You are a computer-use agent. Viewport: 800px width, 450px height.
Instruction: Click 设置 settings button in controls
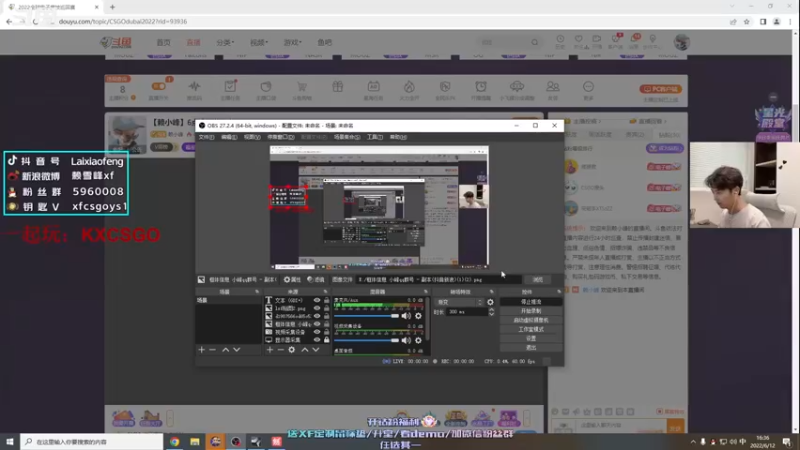click(531, 339)
